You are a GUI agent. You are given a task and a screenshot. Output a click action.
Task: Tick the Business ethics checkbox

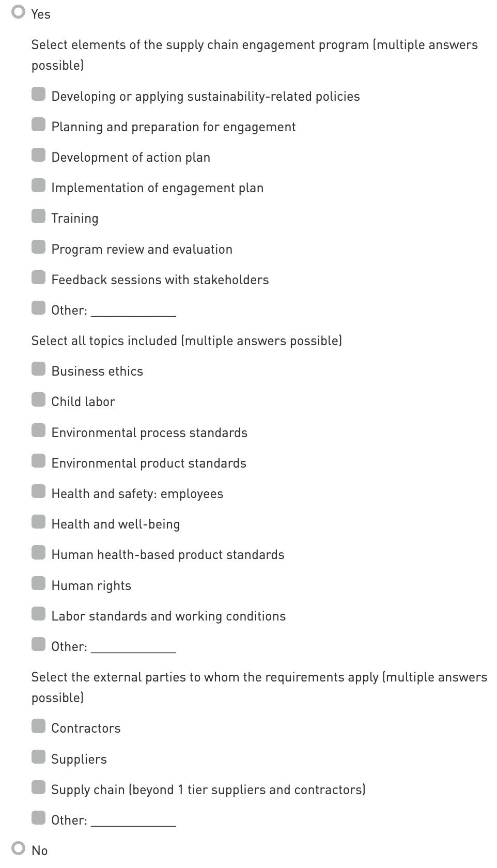[39, 369]
